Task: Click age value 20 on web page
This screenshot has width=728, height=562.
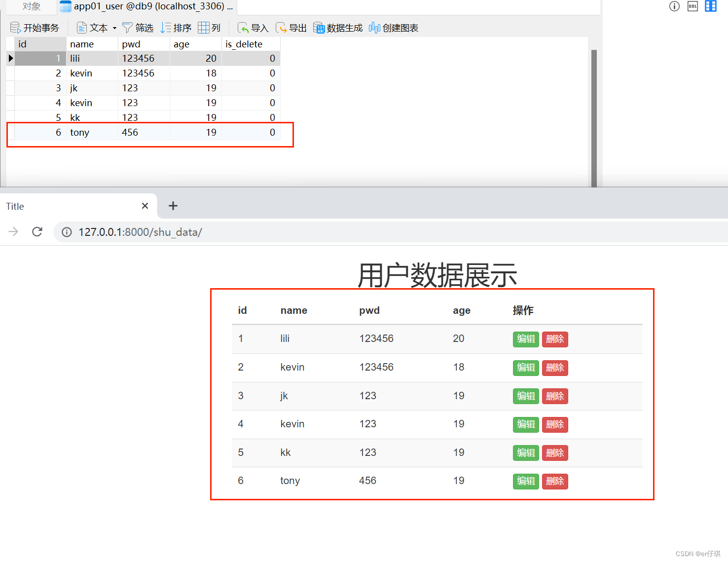Action: [459, 338]
